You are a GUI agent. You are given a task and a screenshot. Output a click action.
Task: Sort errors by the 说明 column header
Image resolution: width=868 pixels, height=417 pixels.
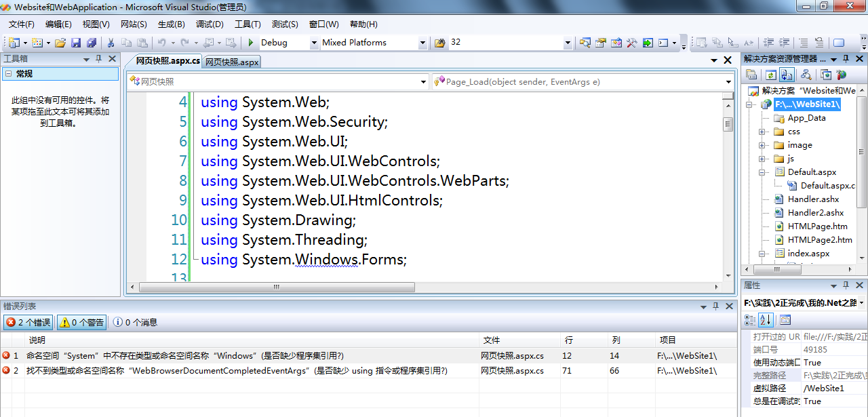pos(252,340)
